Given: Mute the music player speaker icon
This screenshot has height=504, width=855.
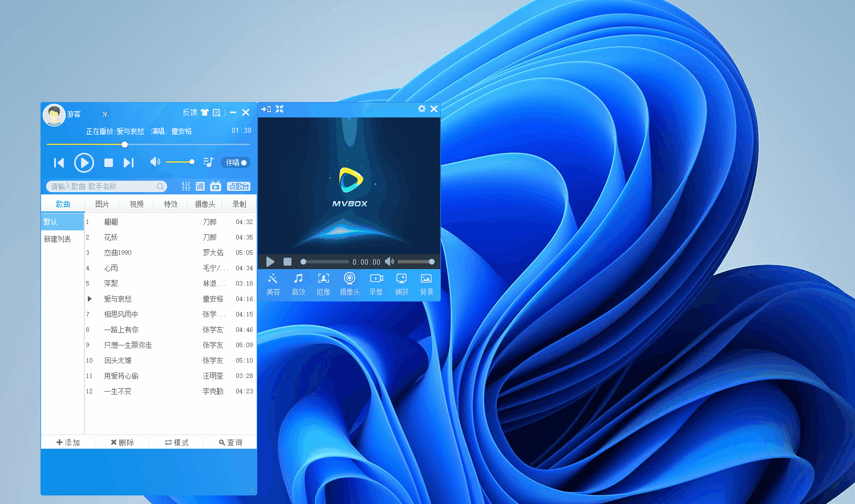Looking at the screenshot, I should (x=155, y=162).
